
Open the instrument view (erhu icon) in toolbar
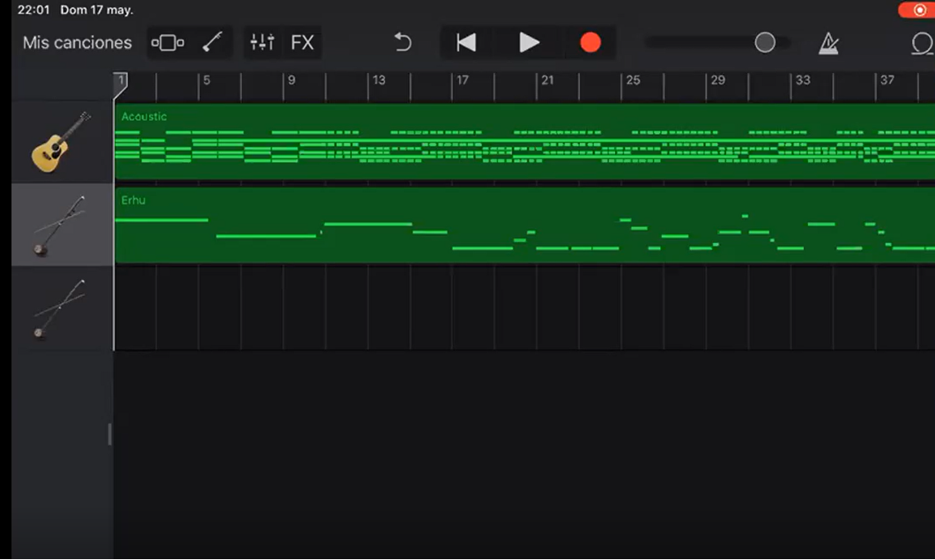pyautogui.click(x=212, y=42)
